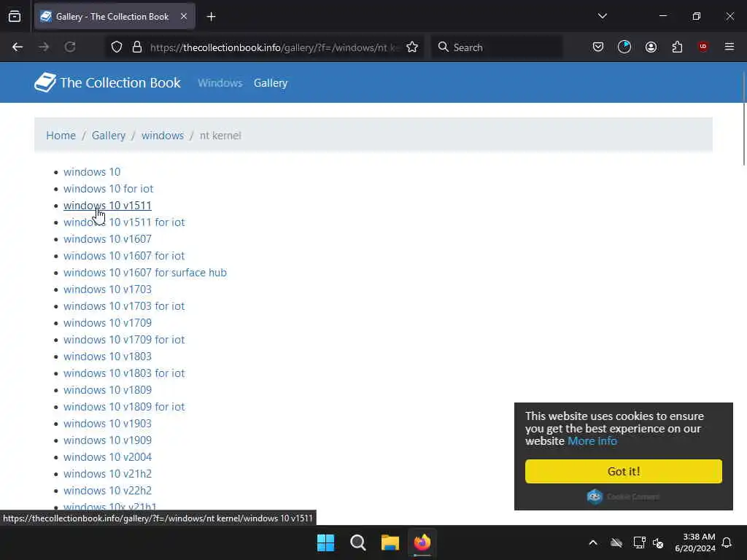747x560 pixels.
Task: Open the Windows nav menu item
Action: (x=220, y=83)
